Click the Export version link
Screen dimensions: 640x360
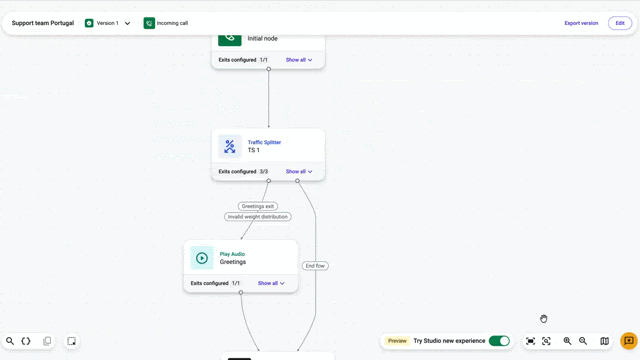point(581,23)
